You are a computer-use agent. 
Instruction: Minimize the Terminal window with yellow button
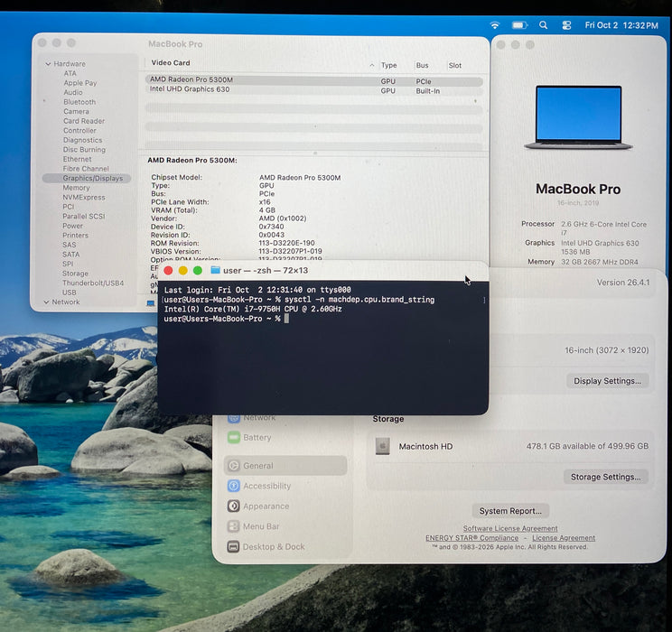[x=183, y=270]
